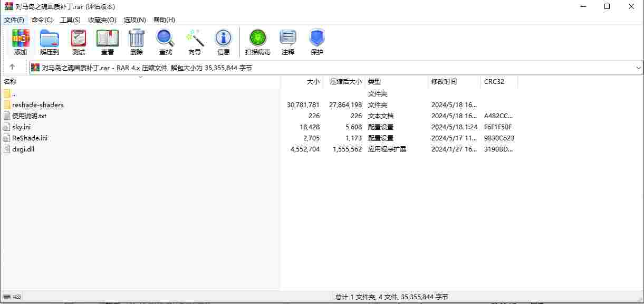Click the 注释 (Comment) toolbar icon
The image size is (644, 304).
pyautogui.click(x=288, y=38)
